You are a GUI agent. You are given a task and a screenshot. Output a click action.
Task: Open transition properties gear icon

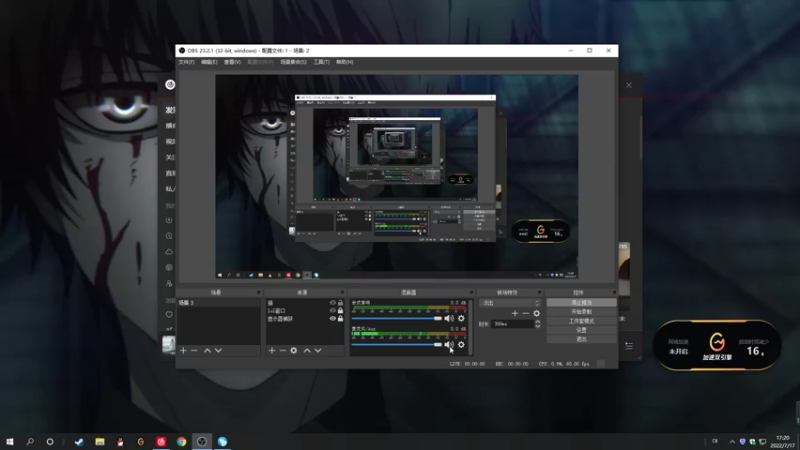537,313
